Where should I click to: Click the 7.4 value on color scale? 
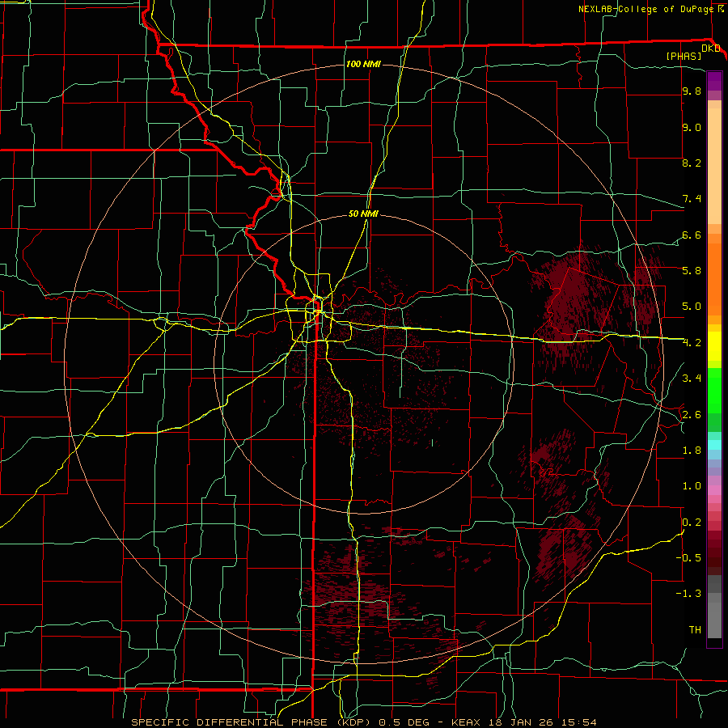(x=692, y=199)
